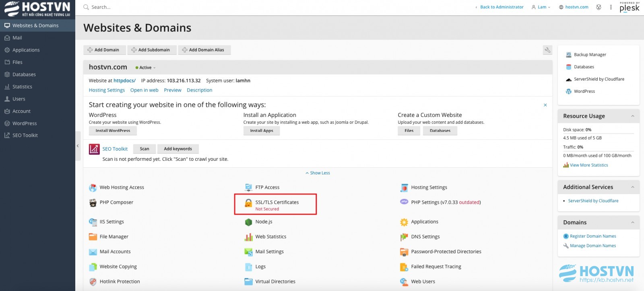Click the SEO Toolkit logo icon
The image size is (644, 291).
(x=94, y=149)
